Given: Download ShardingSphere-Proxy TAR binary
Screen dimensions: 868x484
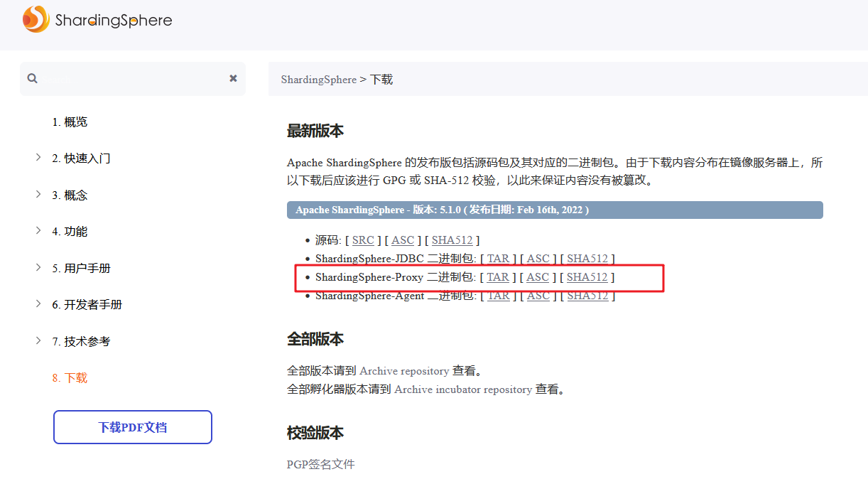Looking at the screenshot, I should [498, 277].
